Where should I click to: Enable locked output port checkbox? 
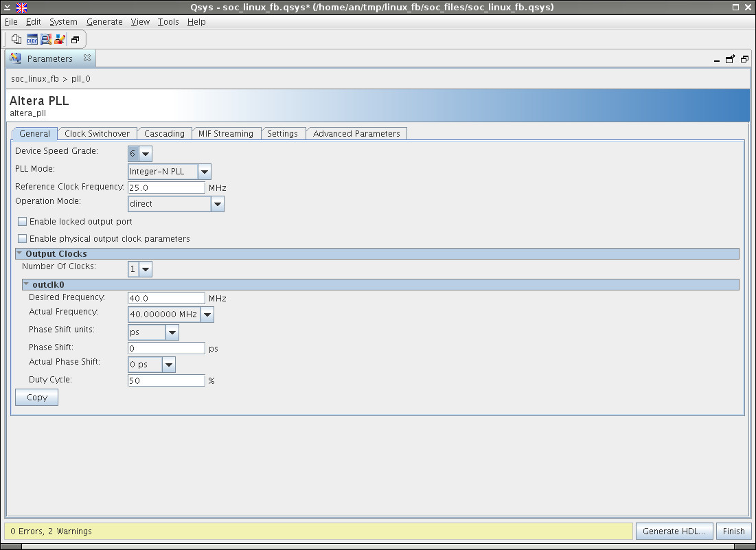(x=22, y=222)
